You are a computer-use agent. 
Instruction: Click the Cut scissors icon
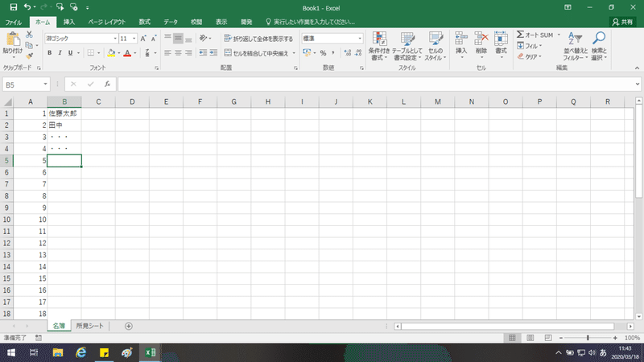[x=29, y=35]
